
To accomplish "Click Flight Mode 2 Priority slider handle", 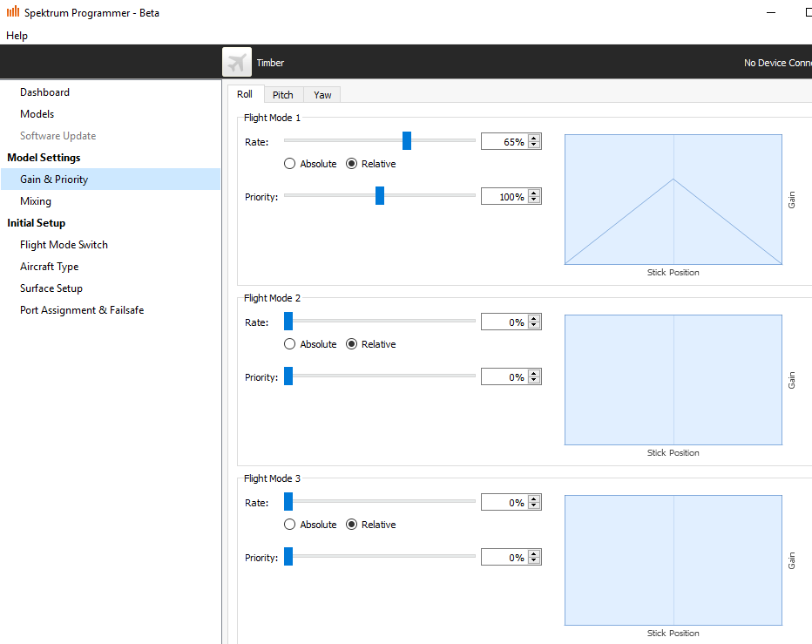I will click(288, 376).
